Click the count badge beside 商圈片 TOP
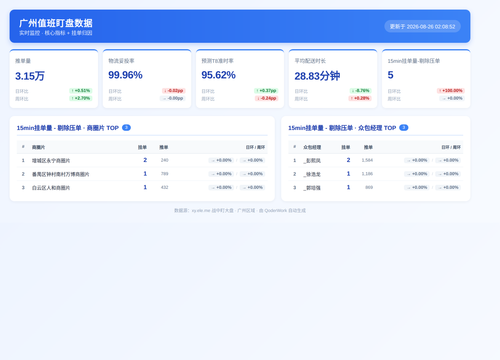The width and height of the screenshot is (500, 360). click(126, 128)
